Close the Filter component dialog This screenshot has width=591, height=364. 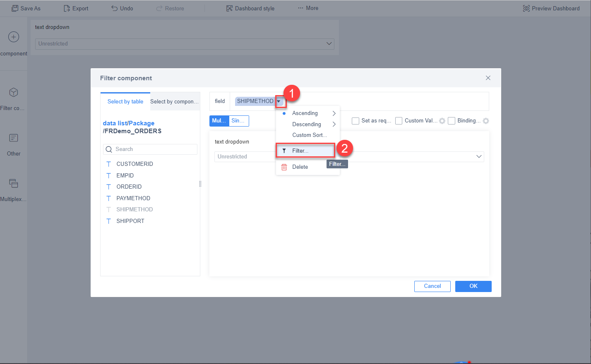[488, 78]
